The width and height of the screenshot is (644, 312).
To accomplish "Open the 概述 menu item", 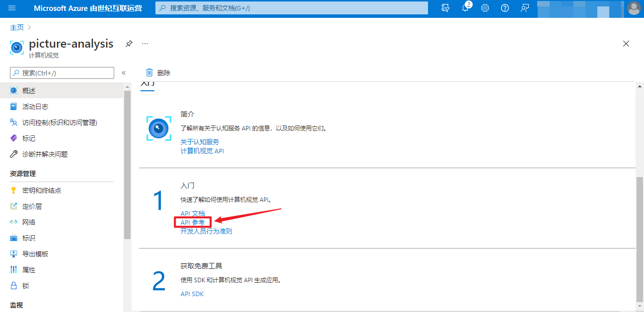I will coord(62,91).
